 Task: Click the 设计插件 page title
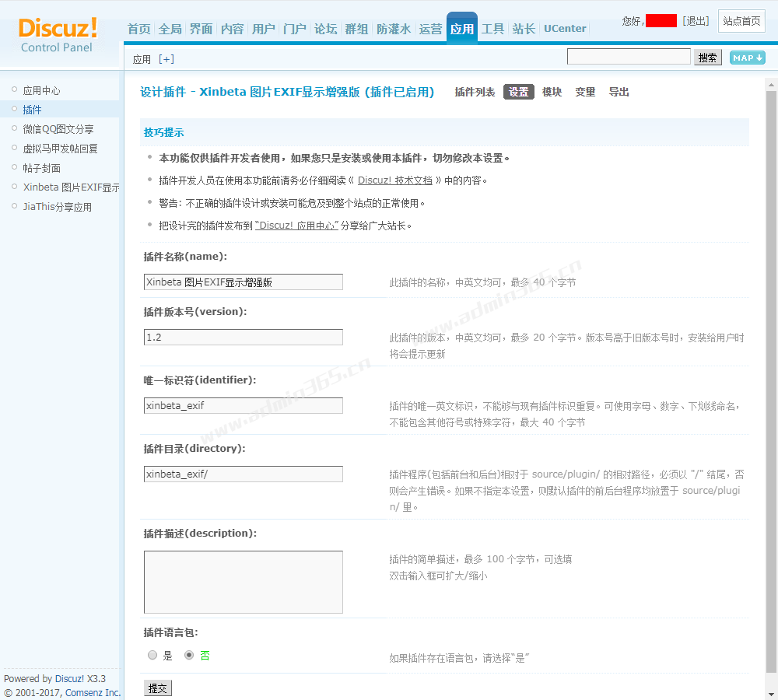[287, 92]
